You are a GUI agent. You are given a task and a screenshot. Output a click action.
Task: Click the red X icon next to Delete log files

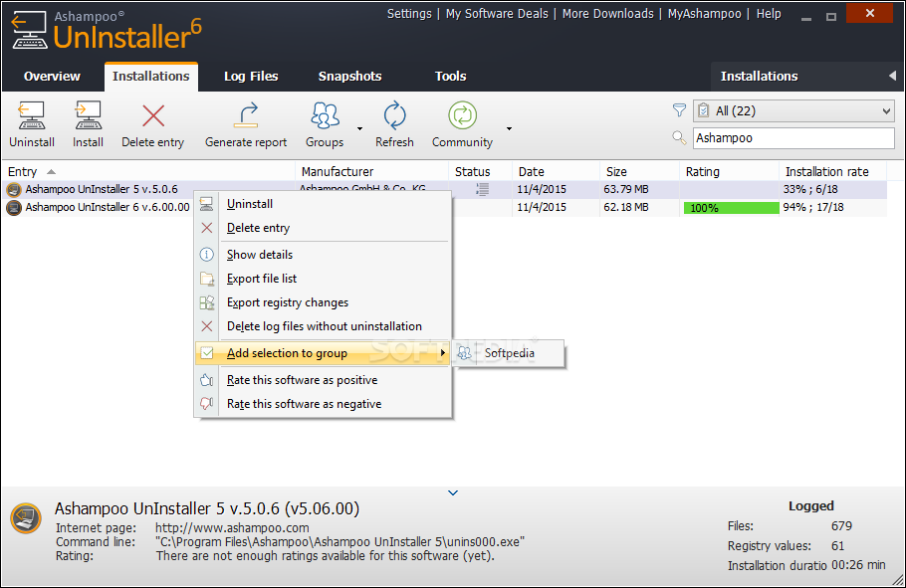(207, 326)
